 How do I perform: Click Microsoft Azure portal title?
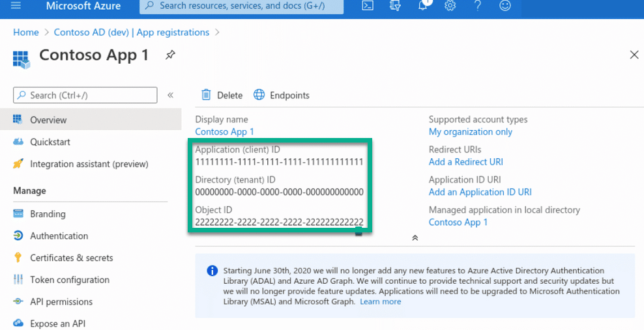point(83,6)
